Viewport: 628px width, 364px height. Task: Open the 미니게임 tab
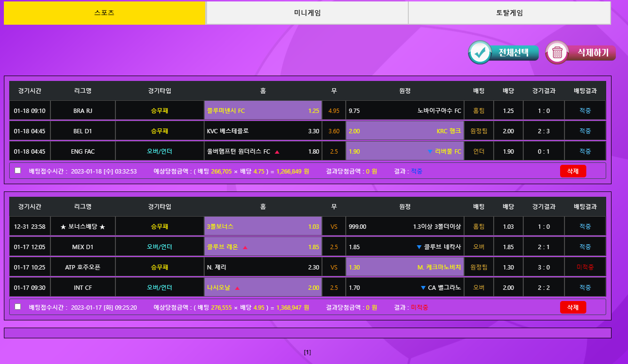point(307,13)
